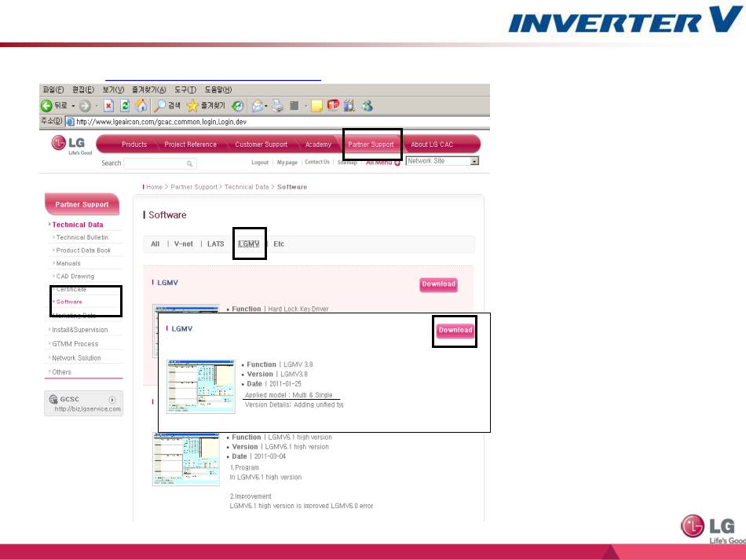Viewport: 746px width, 560px height.
Task: Open CAD Drawing in the sidebar
Action: pos(75,276)
